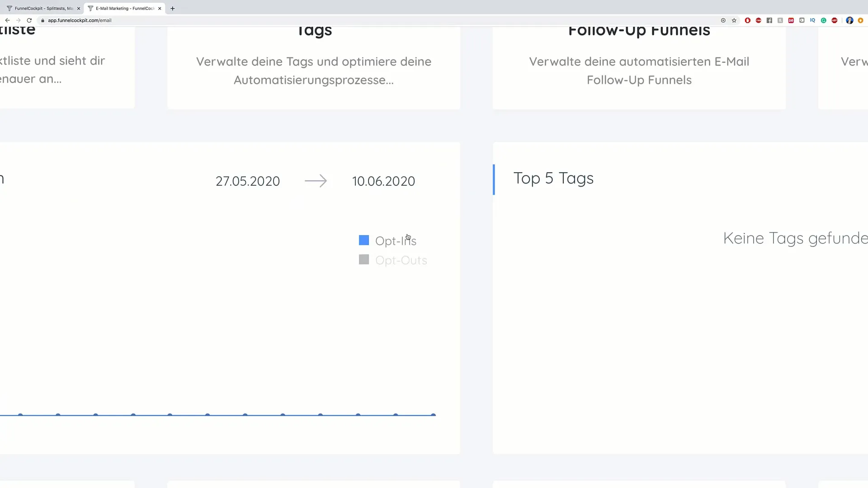
Task: Select the E-Mail Marketing - FunnelCockpit tab
Action: [x=124, y=8]
